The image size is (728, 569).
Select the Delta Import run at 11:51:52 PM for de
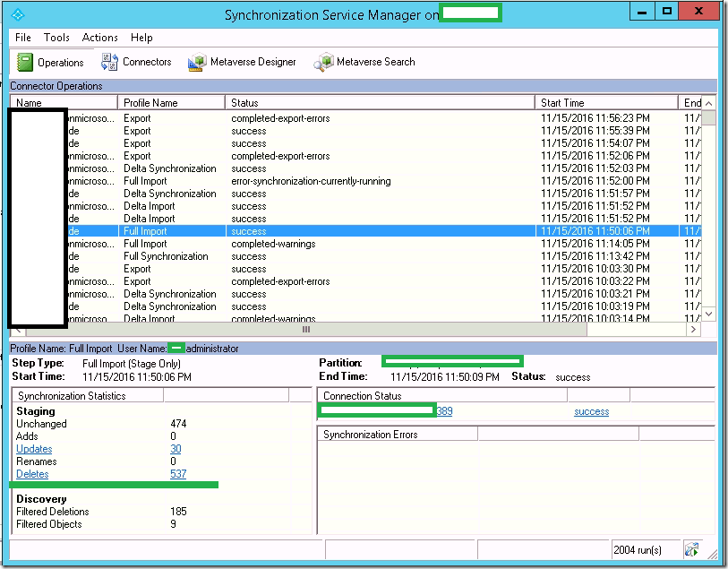(355, 219)
